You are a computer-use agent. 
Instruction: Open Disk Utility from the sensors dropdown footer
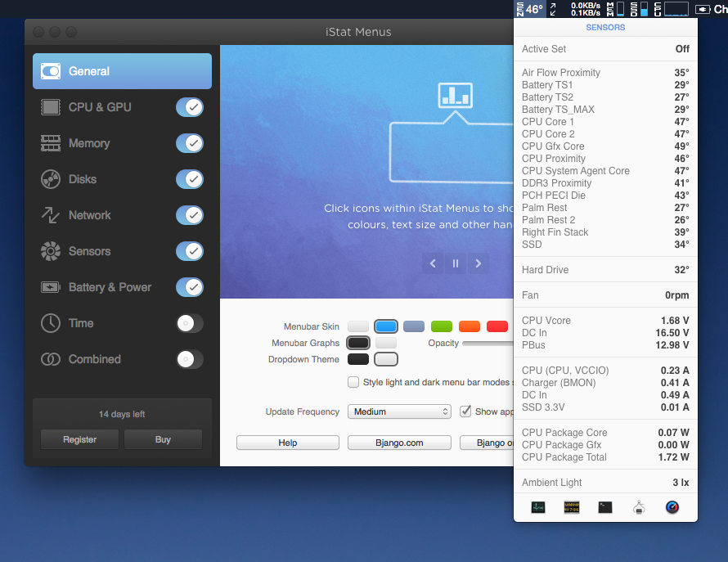pyautogui.click(x=639, y=507)
